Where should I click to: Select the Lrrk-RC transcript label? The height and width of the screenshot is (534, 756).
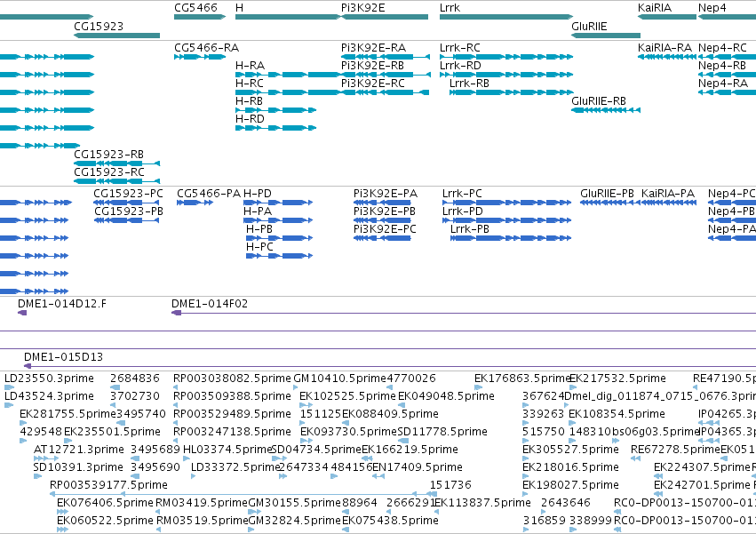click(460, 47)
